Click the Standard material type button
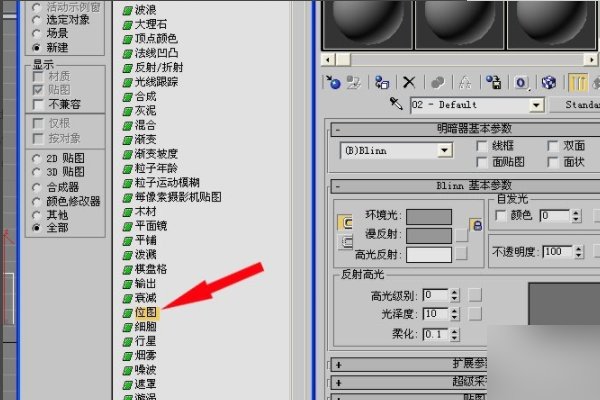 tap(575, 105)
